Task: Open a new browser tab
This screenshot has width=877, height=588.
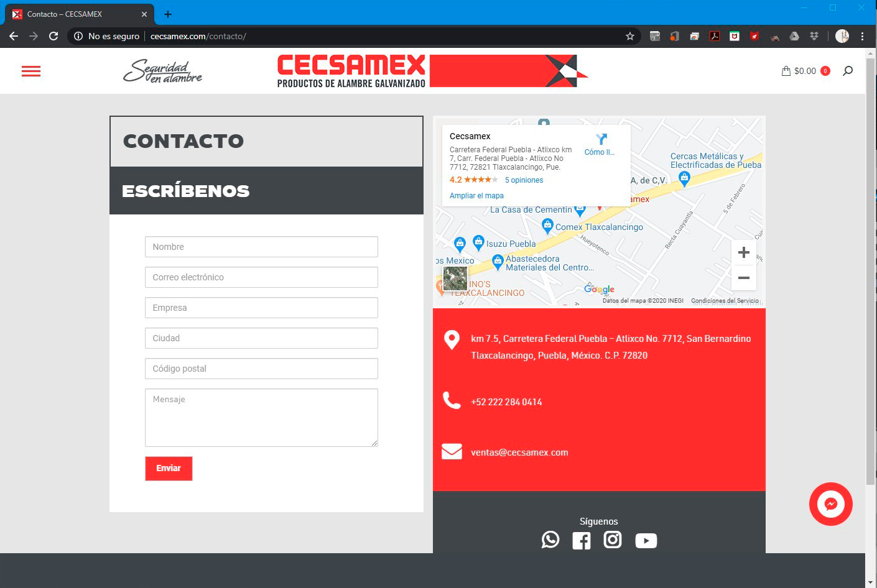Action: pos(168,14)
